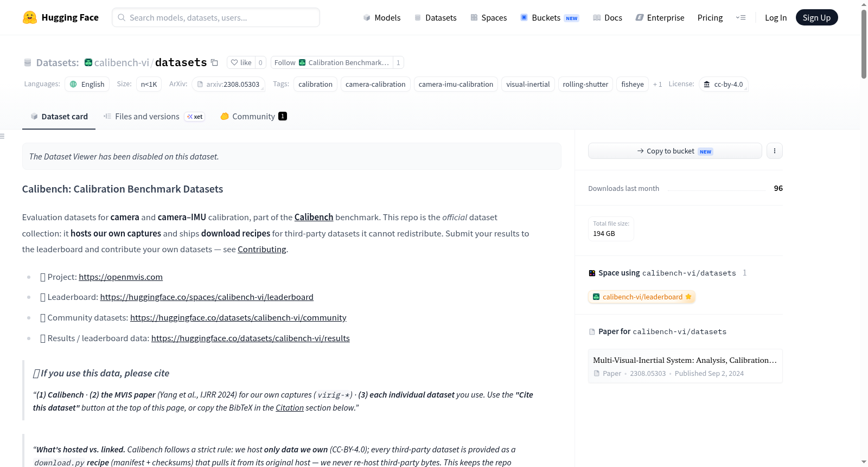Click the leaderboard space avatar icon

[596, 297]
